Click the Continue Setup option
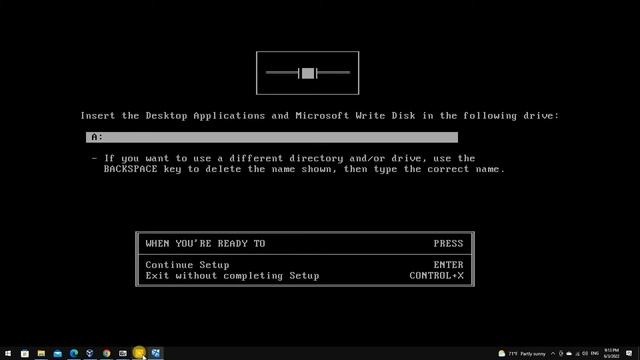The image size is (640, 360). click(x=187, y=265)
